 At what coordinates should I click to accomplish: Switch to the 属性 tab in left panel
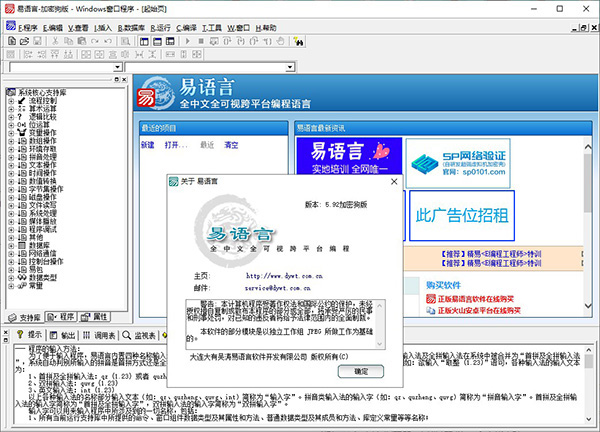pyautogui.click(x=95, y=317)
